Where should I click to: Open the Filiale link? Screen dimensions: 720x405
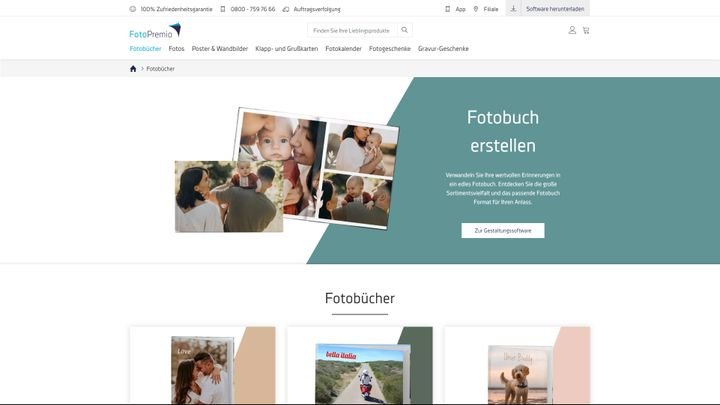point(491,9)
